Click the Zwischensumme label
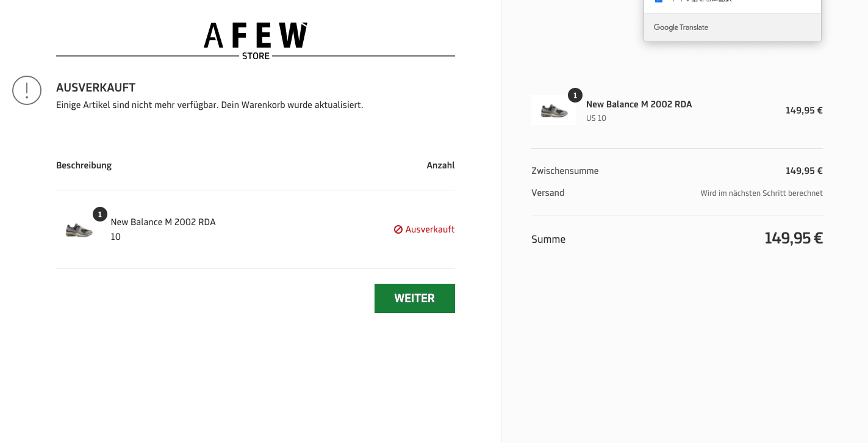 point(565,171)
